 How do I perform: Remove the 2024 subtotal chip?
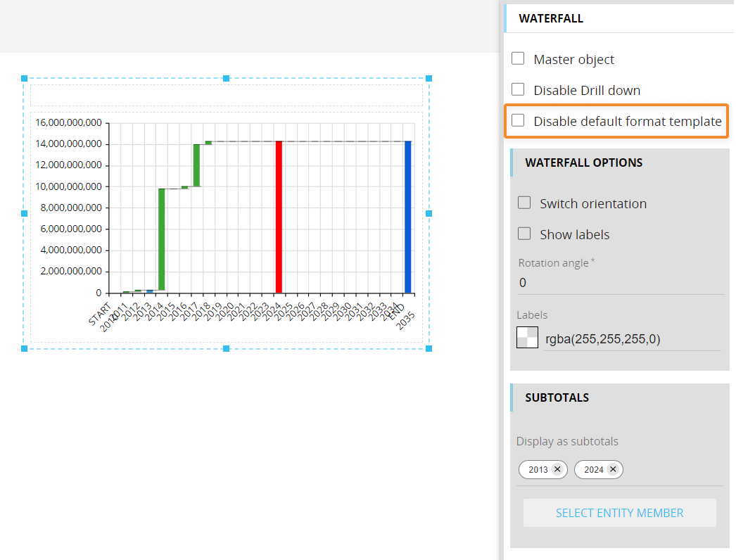[613, 469]
